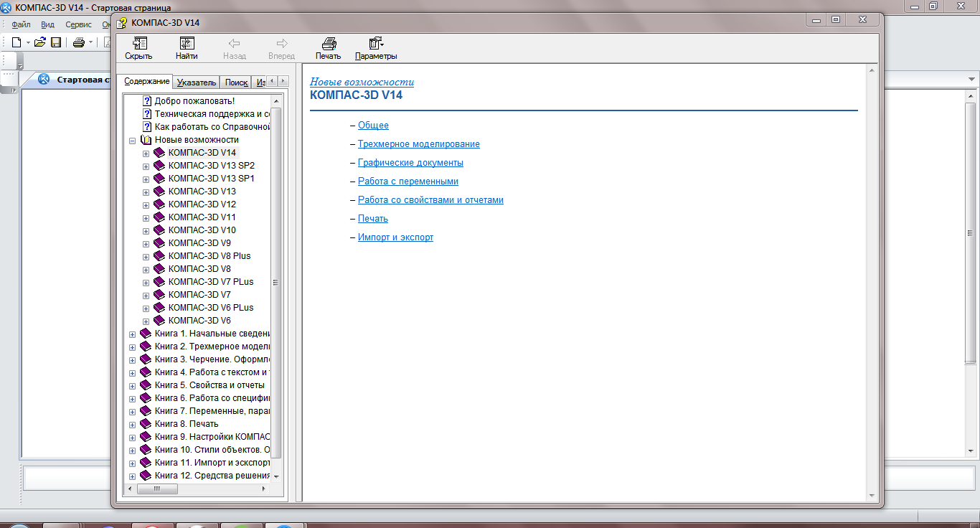The image size is (980, 528).
Task: Open the Параметры options icon
Action: point(375,48)
